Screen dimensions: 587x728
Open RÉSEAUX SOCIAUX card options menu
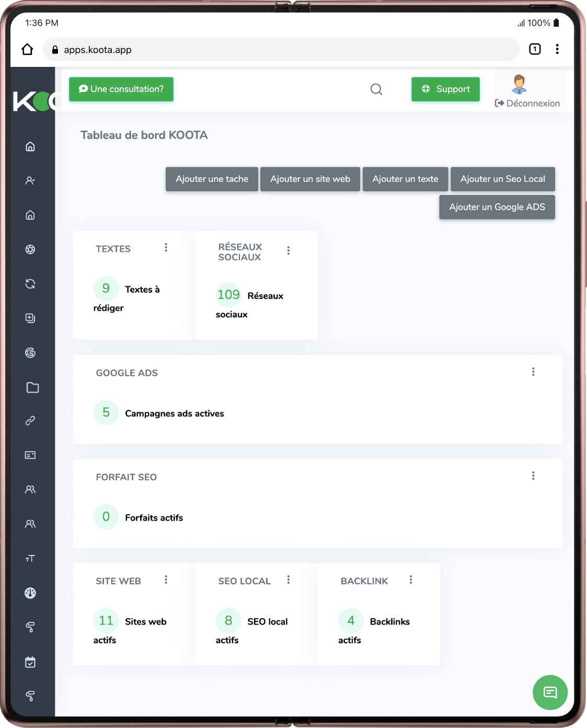(289, 250)
